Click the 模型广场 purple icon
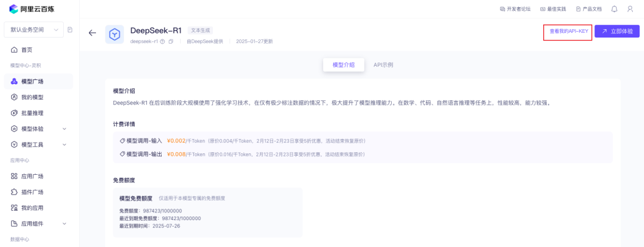 point(14,81)
